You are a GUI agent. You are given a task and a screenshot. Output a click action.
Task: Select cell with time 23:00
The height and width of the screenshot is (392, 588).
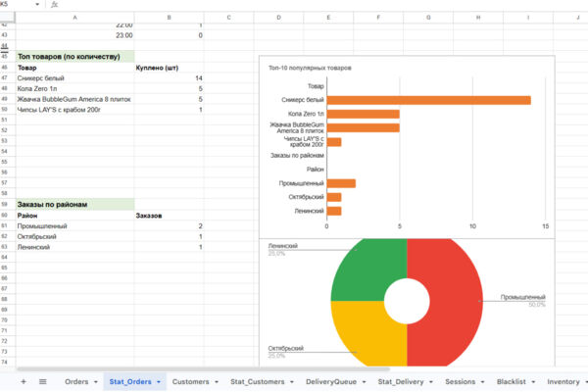tap(75, 35)
